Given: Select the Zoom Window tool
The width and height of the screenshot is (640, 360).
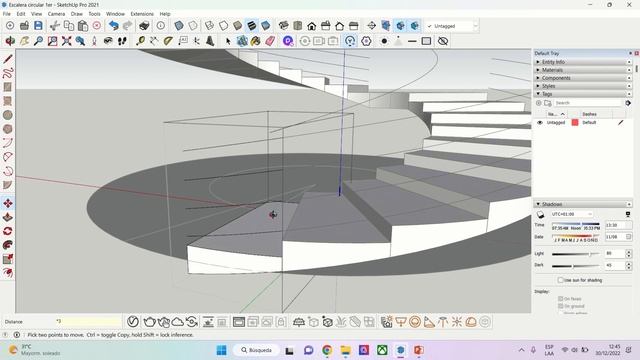Looking at the screenshot, I should (53, 41).
